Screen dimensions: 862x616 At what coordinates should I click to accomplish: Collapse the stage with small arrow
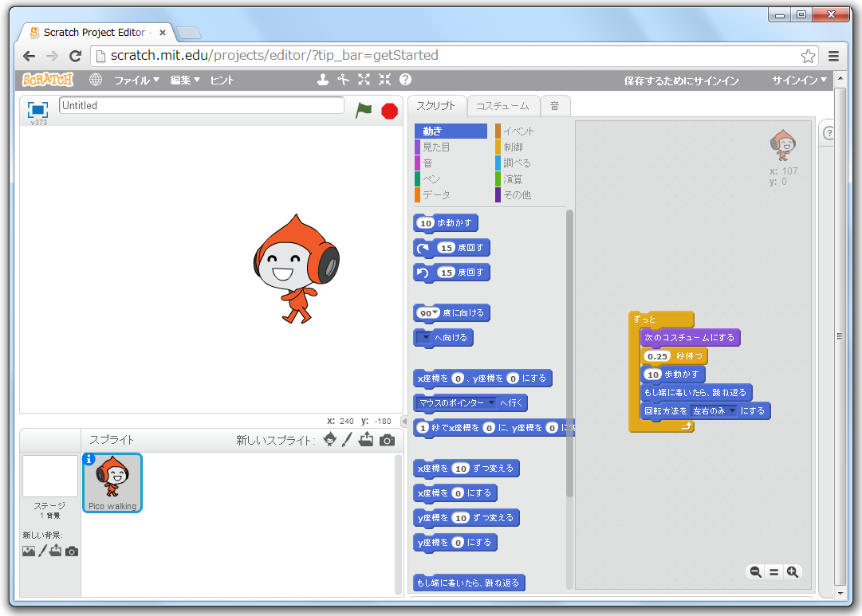point(404,422)
